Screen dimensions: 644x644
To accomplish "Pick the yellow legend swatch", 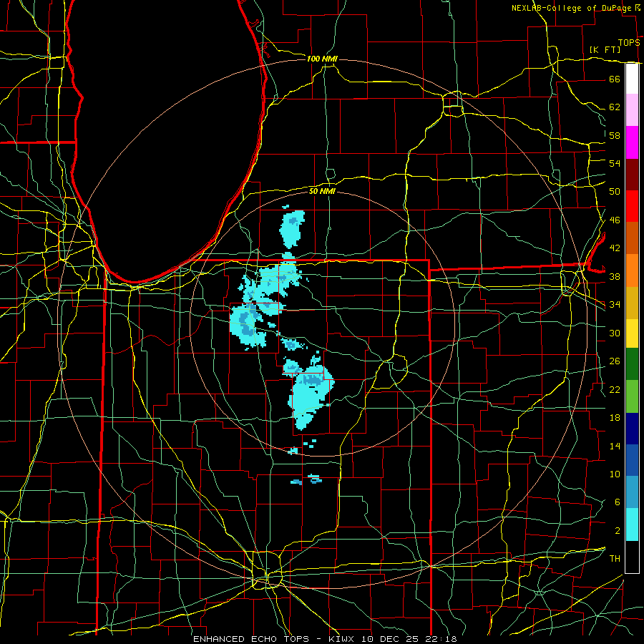I will [632, 333].
